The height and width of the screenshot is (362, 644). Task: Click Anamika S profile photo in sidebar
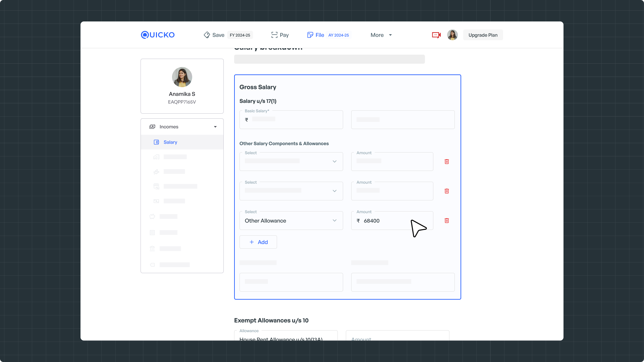(x=182, y=77)
